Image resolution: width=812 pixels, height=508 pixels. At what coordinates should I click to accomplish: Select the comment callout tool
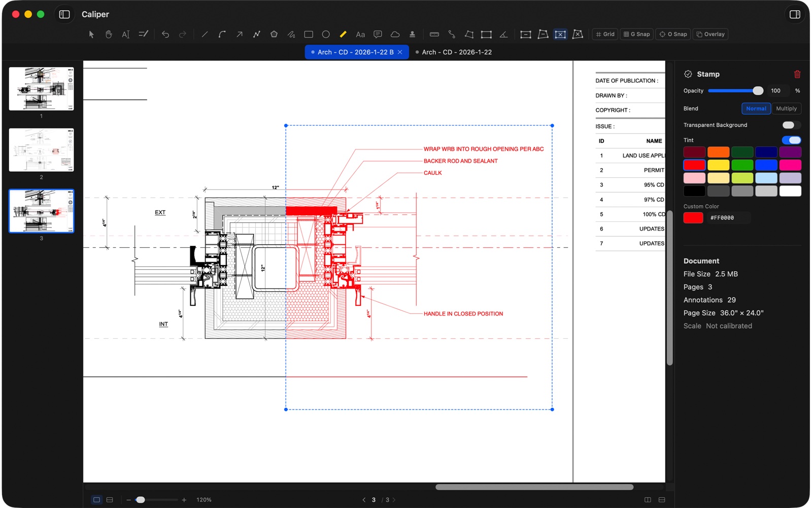click(378, 35)
